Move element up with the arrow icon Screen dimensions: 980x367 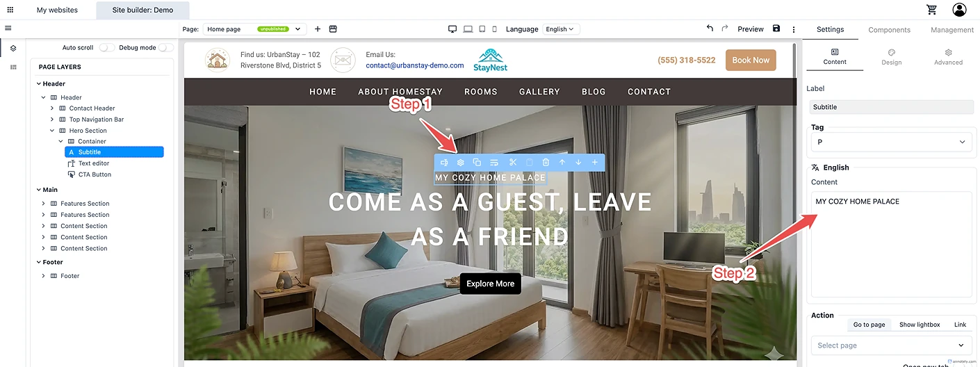click(x=562, y=163)
